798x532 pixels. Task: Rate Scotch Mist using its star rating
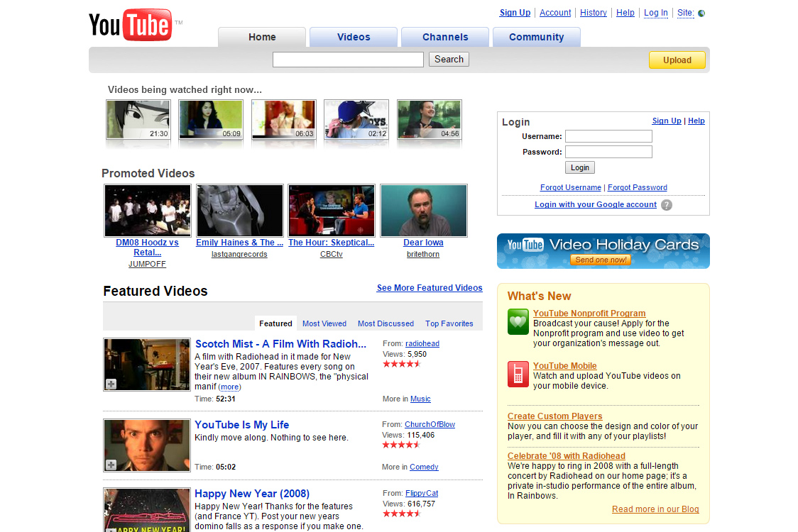pos(401,363)
